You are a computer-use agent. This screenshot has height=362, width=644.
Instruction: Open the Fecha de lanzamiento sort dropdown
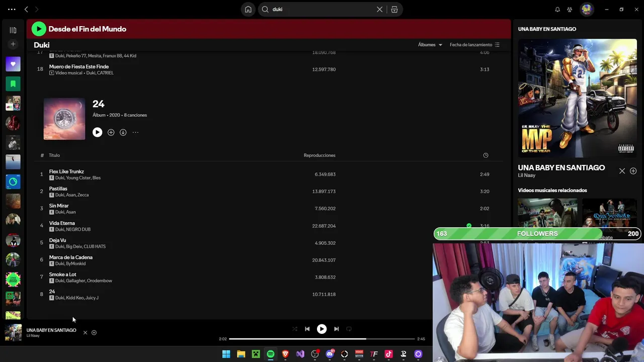tap(474, 45)
